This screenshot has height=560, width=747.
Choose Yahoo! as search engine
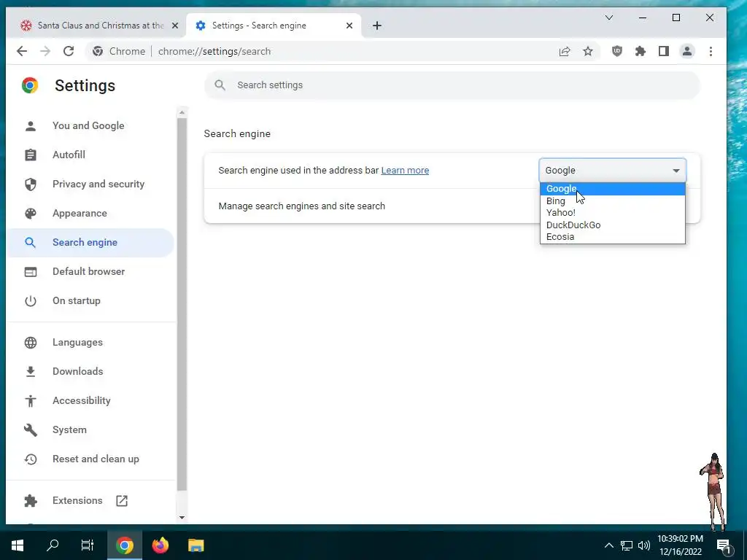[613, 213]
